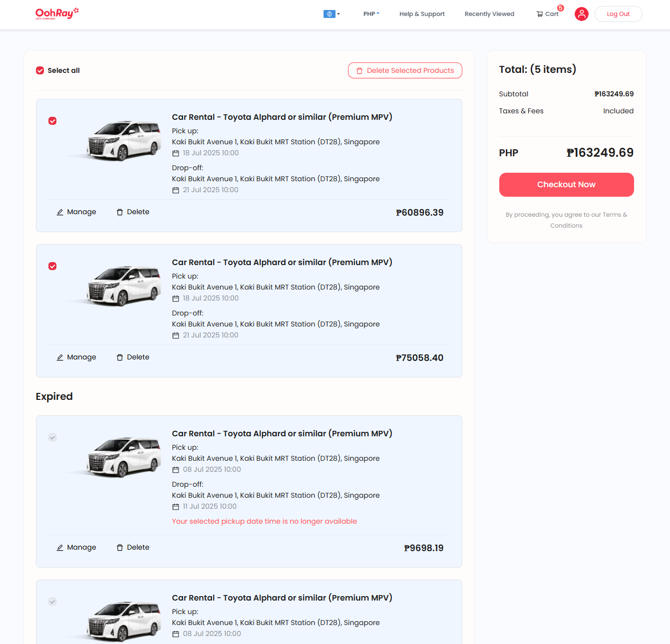Open the language flag dropdown
Image resolution: width=670 pixels, height=644 pixels.
330,14
